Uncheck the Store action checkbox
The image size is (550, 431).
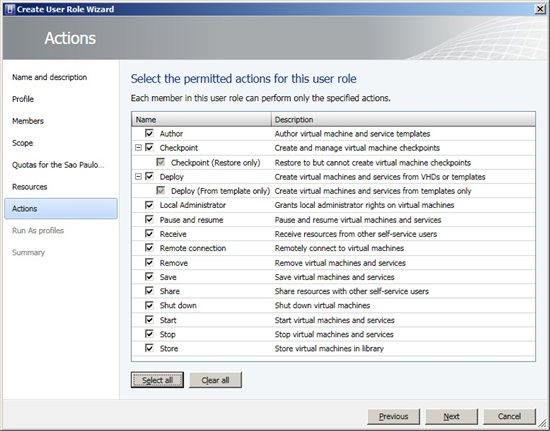point(149,348)
